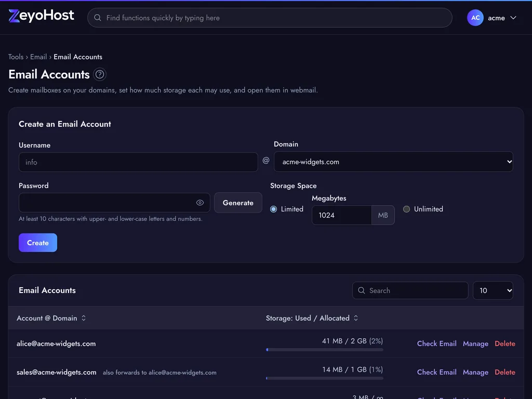Open the Email Accounts help icon
Viewport: 532px width, 399px height.
point(99,74)
